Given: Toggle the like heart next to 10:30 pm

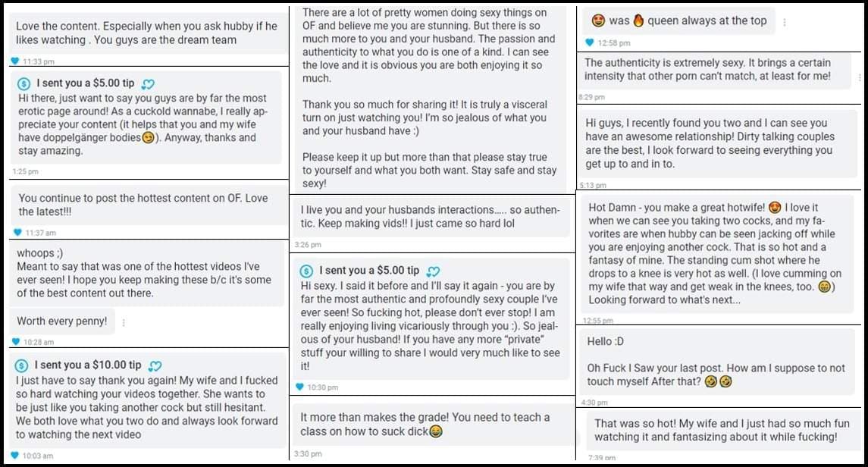Looking at the screenshot, I should tap(299, 387).
